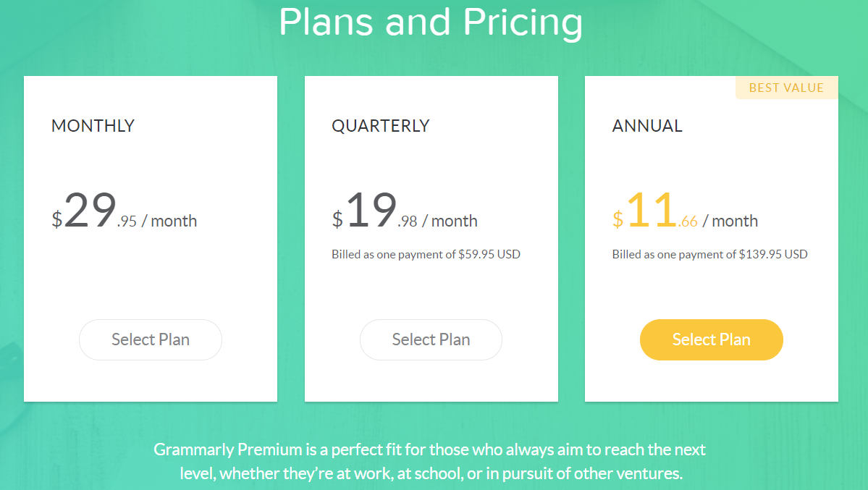Click the yellow dollar sign in Annual
The width and height of the screenshot is (868, 490).
tap(618, 219)
